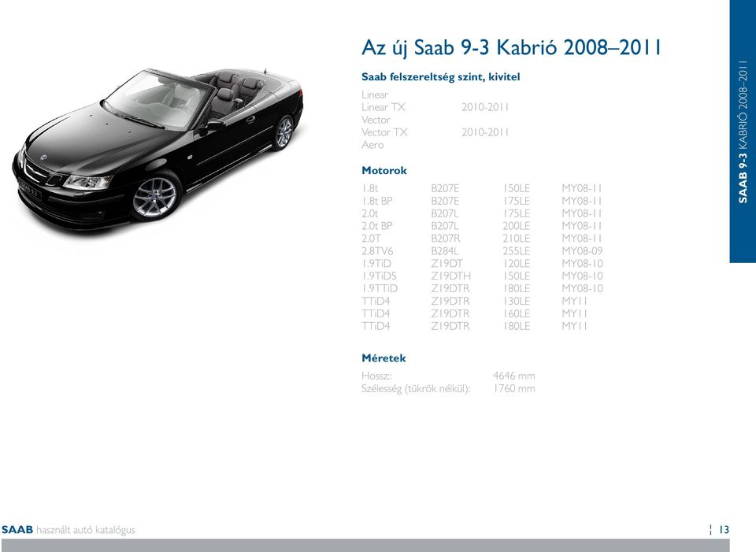The height and width of the screenshot is (552, 756).
Task: Click the "1.9TiDS" engine name
Action: coord(379,276)
